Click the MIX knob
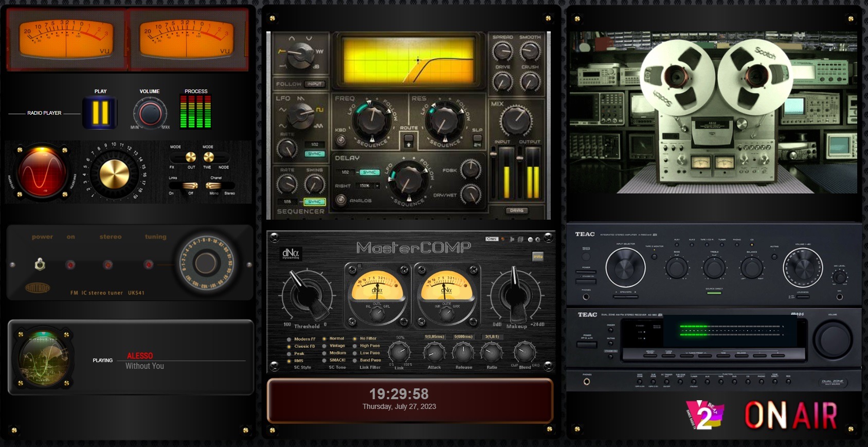The image size is (868, 447). [x=516, y=121]
